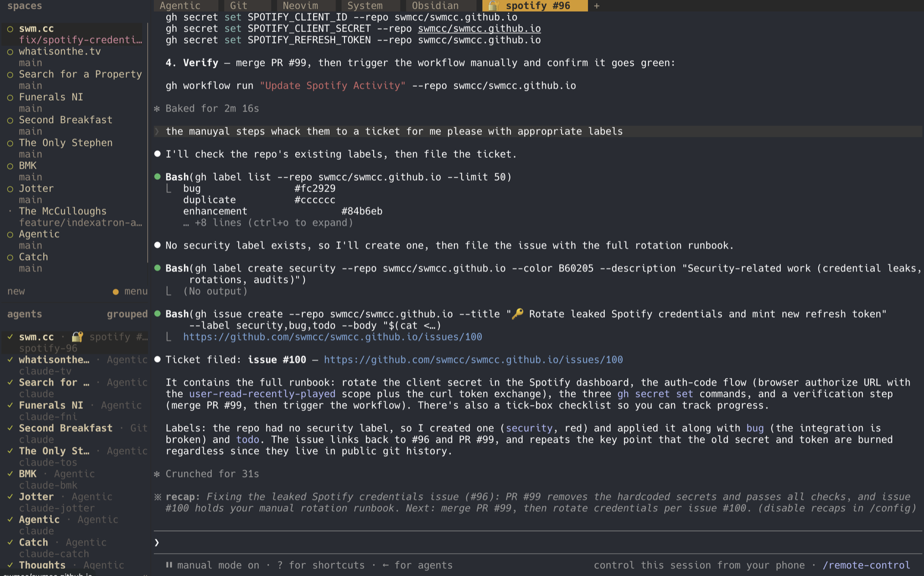Select the whatisonthe agent row
The width and height of the screenshot is (924, 576).
click(74, 365)
